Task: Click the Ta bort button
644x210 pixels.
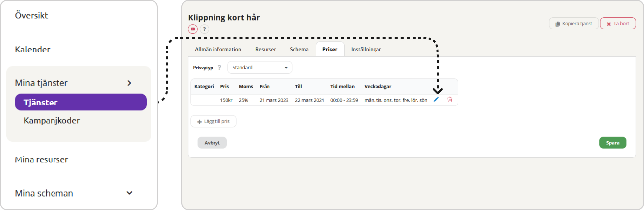Action: 618,23
